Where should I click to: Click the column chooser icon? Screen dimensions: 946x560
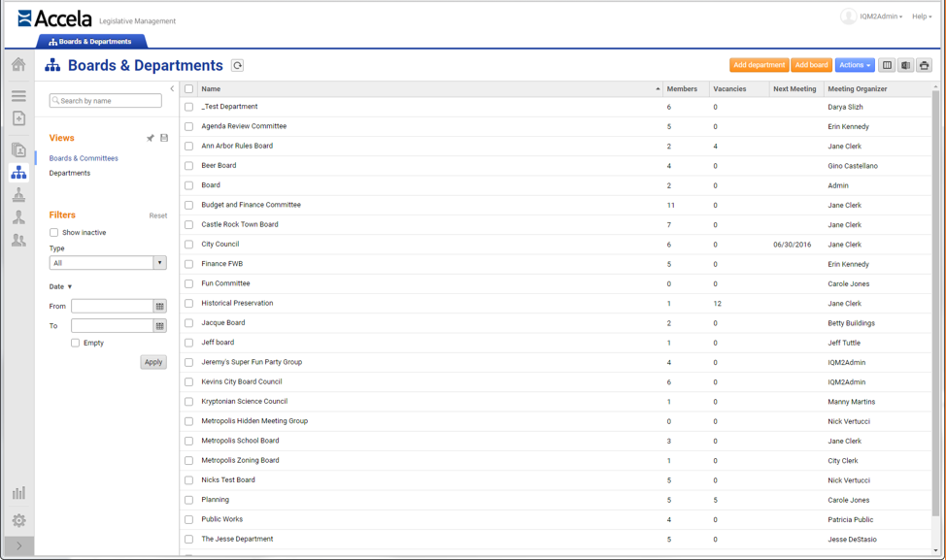click(887, 65)
